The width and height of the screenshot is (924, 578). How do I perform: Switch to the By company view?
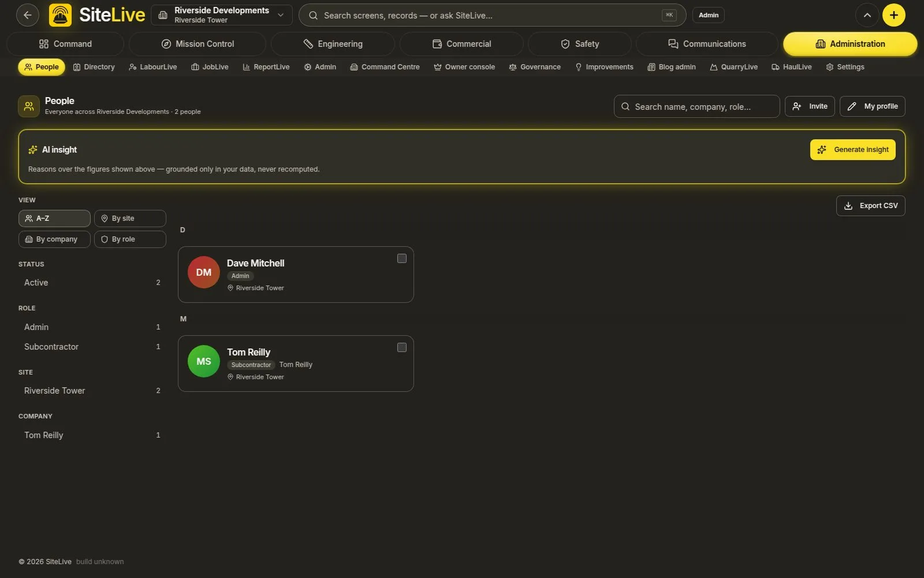54,239
